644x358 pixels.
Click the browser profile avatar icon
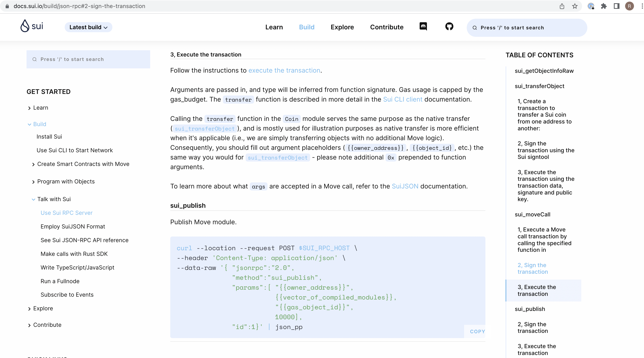pos(630,6)
